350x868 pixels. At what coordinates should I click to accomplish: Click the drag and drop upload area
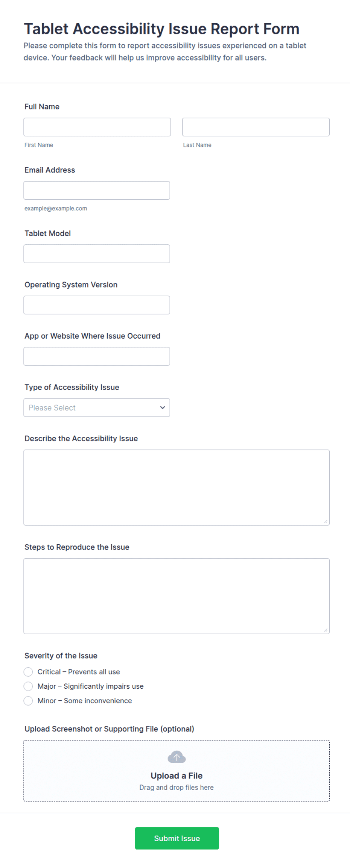pyautogui.click(x=177, y=771)
